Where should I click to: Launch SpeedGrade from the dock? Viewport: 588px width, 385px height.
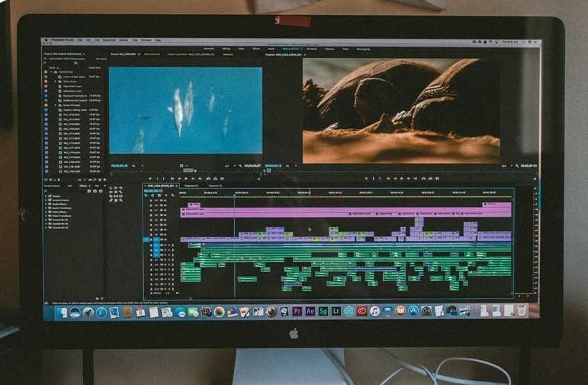tap(323, 311)
